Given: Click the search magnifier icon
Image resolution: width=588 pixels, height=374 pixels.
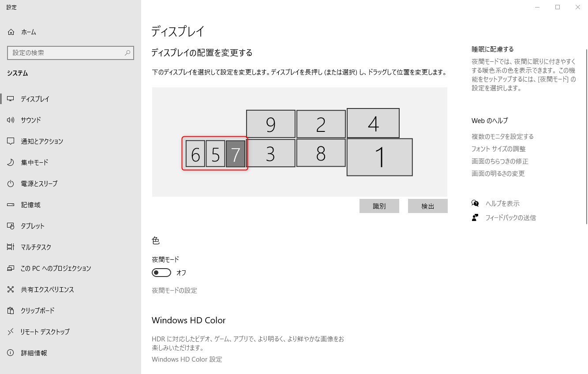Looking at the screenshot, I should click(127, 53).
